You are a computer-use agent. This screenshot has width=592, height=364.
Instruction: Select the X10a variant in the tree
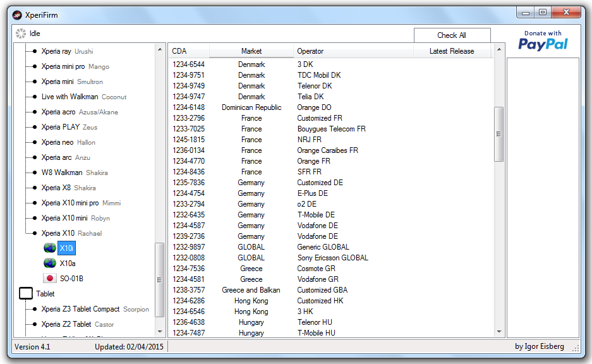pos(68,263)
